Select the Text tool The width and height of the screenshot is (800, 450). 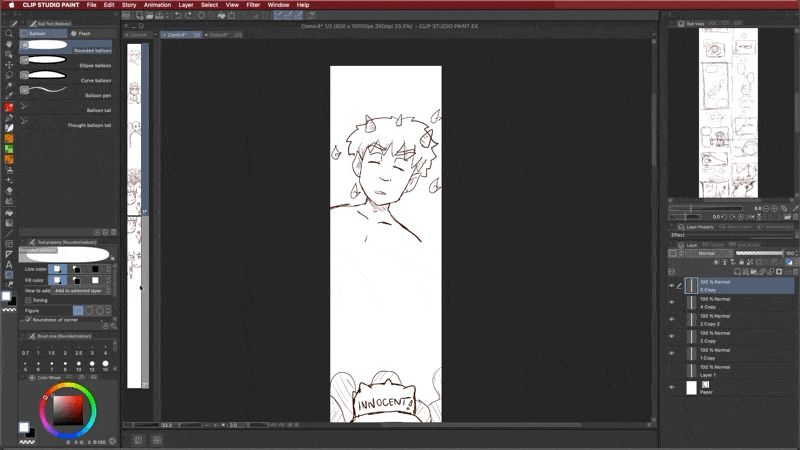9,264
